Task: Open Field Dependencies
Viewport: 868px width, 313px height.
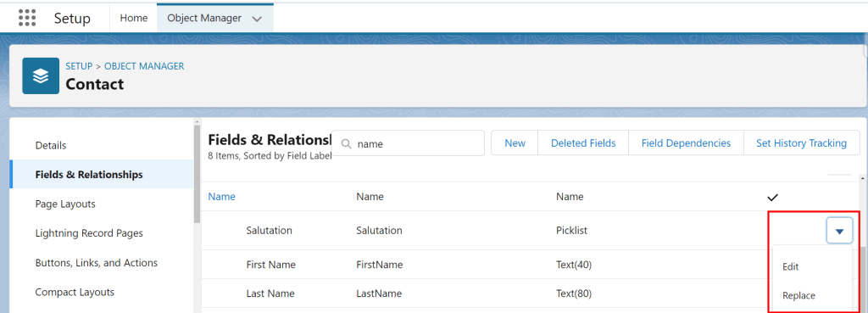Action: click(x=686, y=143)
